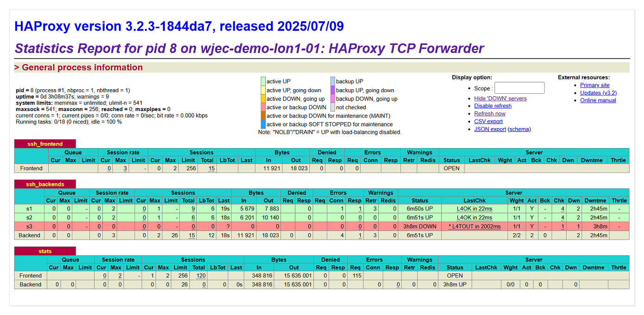
Task: Click the MAINT legend color box
Action: tap(263, 116)
